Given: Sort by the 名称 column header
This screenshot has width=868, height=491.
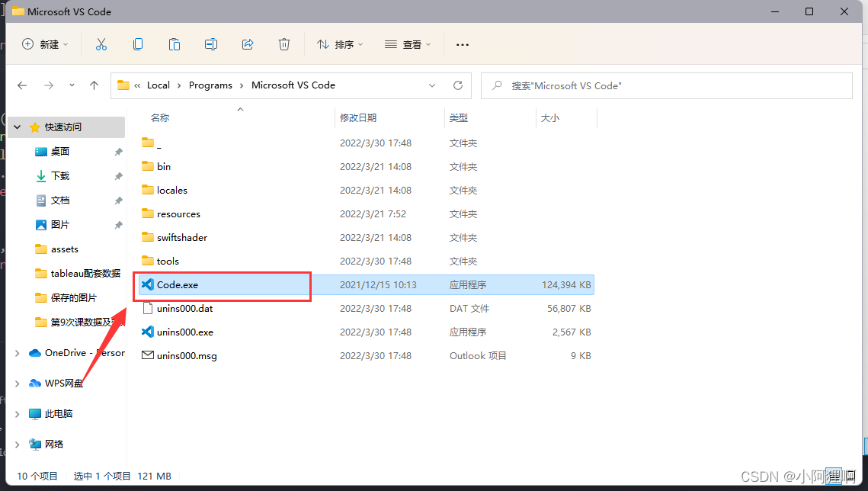Looking at the screenshot, I should 160,118.
